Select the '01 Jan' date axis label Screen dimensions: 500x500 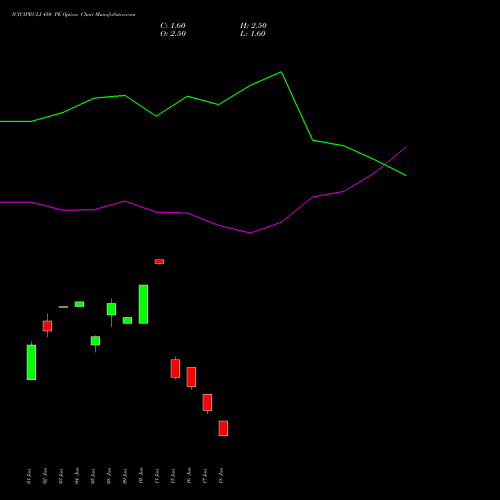coord(29,476)
